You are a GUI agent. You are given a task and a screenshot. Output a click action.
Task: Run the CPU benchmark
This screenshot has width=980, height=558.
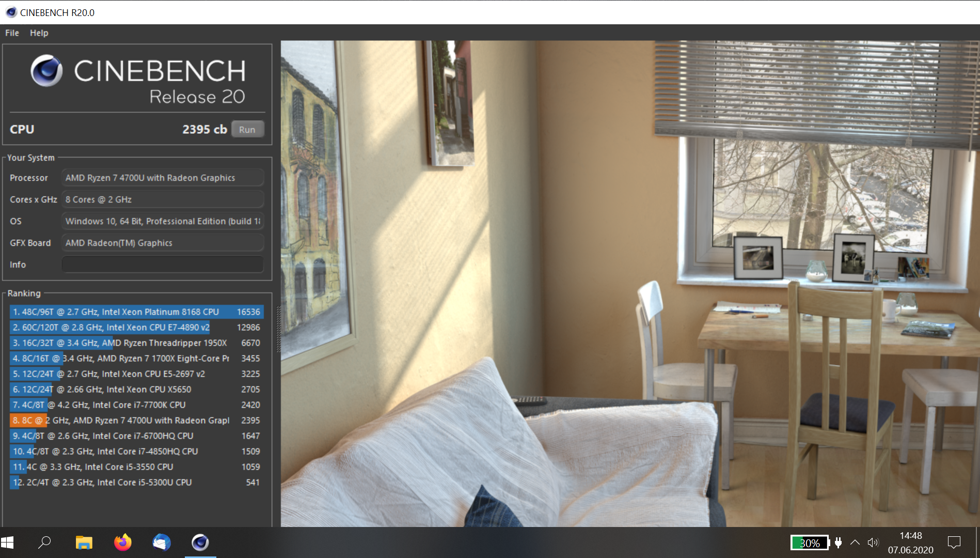[247, 129]
